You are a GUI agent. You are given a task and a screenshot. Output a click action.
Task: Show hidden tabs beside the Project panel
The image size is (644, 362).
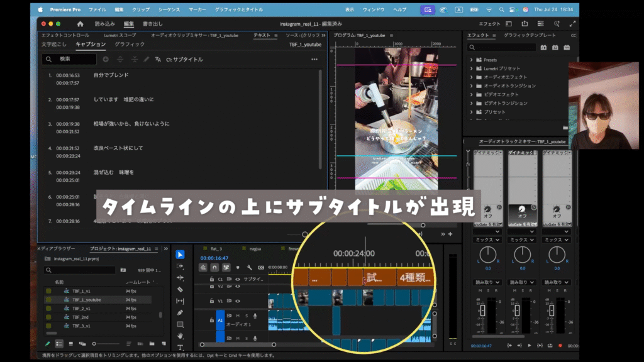[166, 249]
